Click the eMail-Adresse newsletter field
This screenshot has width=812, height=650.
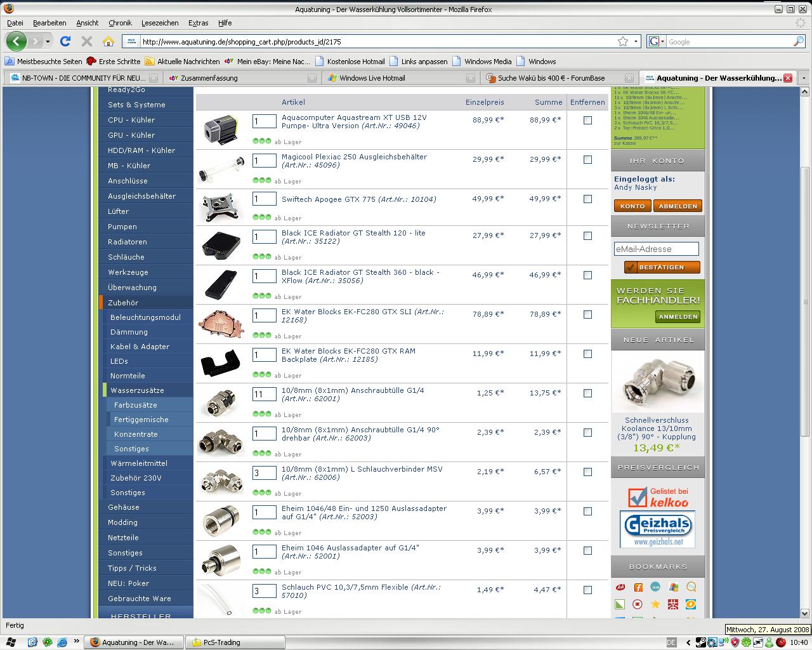click(x=657, y=249)
